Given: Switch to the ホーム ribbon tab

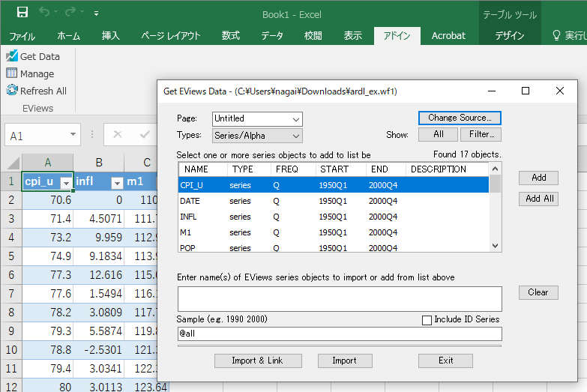Looking at the screenshot, I should [x=68, y=36].
